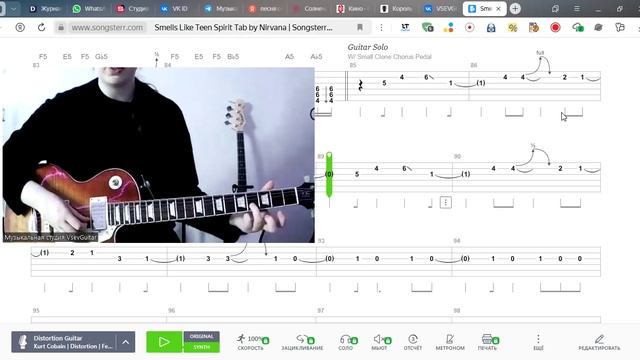Screen dimensions: 640x360
Task: Open the browser hamburger menu
Action: click(x=577, y=8)
